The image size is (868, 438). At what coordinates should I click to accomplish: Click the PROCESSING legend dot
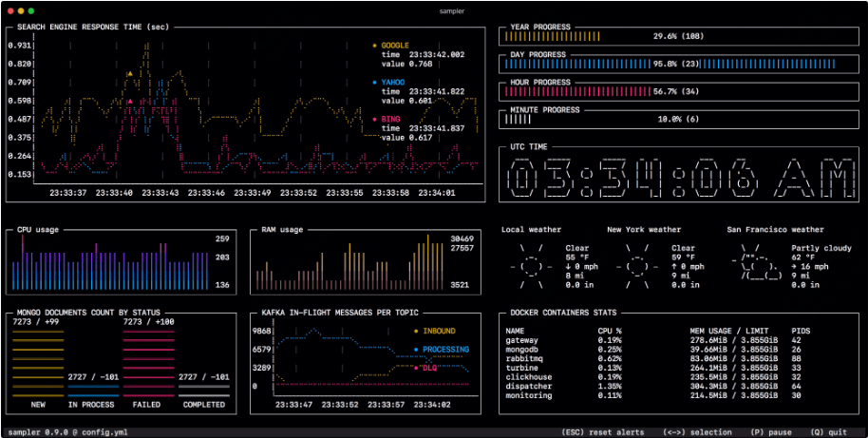coord(415,350)
